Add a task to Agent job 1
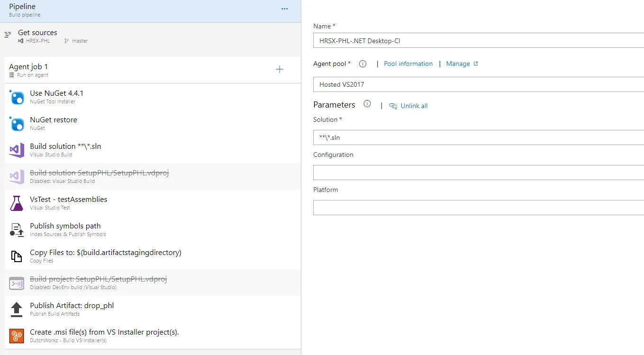Viewport: 644px width, 355px height. [280, 70]
